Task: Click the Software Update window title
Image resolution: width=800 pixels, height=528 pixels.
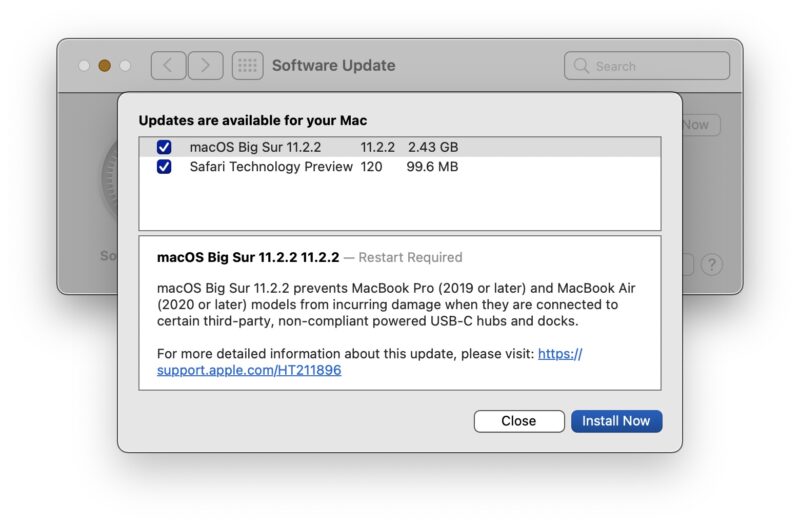Action: tap(333, 66)
